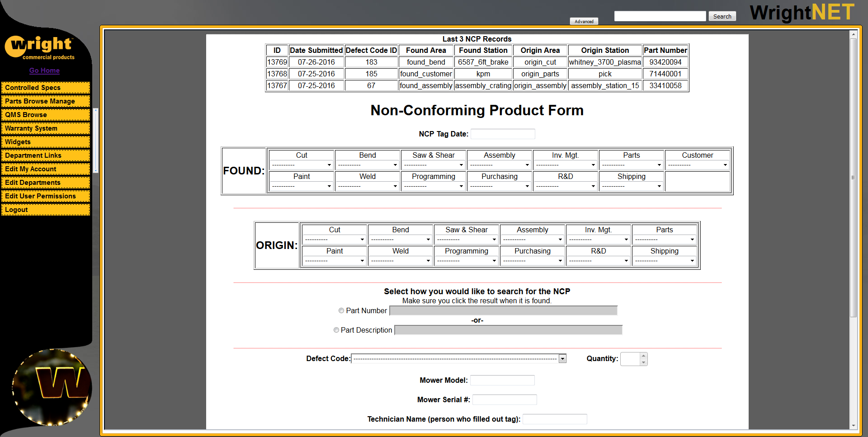The height and width of the screenshot is (437, 868).
Task: Click the Advanced search button
Action: pos(584,21)
